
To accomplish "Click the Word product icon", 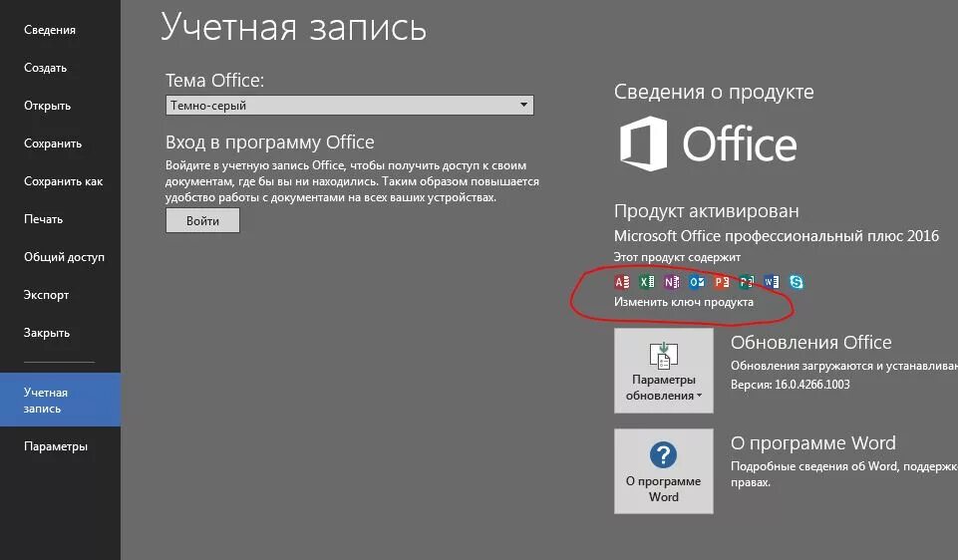I will click(772, 282).
